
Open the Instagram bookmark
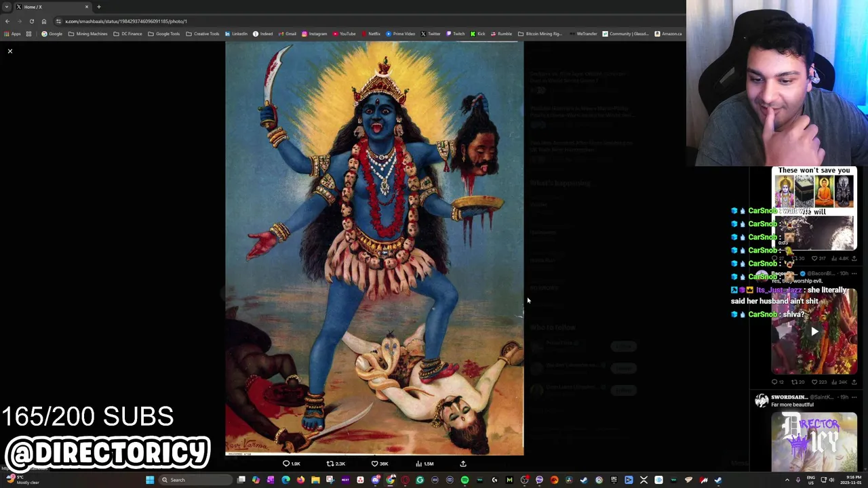[314, 34]
